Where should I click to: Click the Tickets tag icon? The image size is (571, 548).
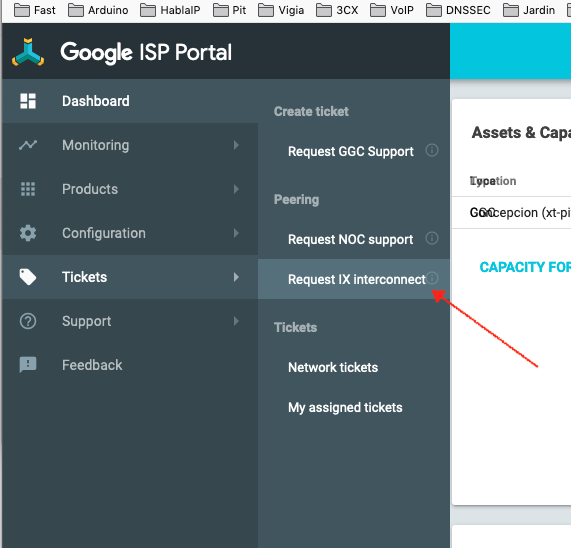tap(28, 277)
